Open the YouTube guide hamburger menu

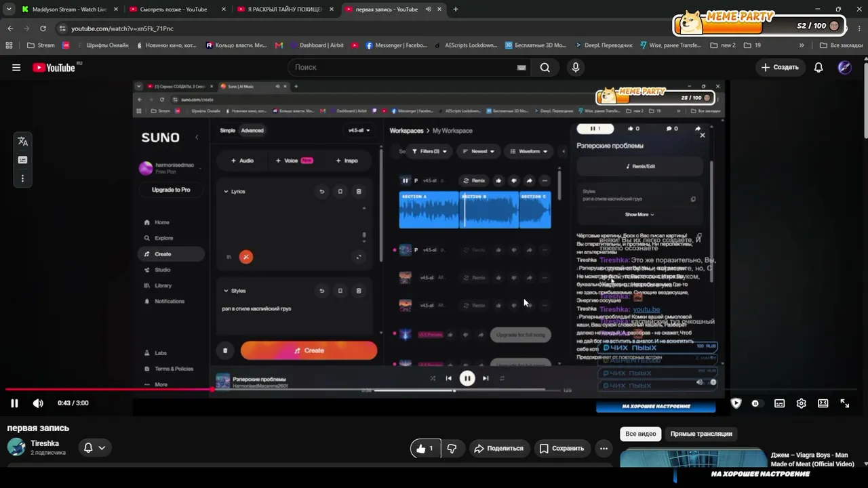click(16, 67)
